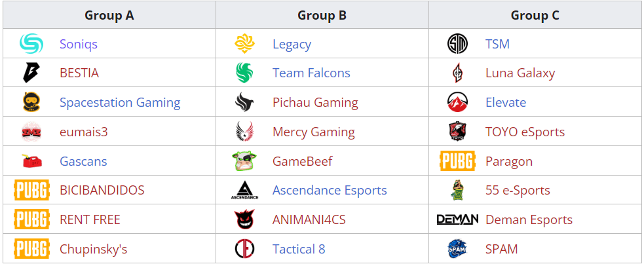
Task: Click the Spacestation Gaming logo icon
Action: [x=31, y=102]
